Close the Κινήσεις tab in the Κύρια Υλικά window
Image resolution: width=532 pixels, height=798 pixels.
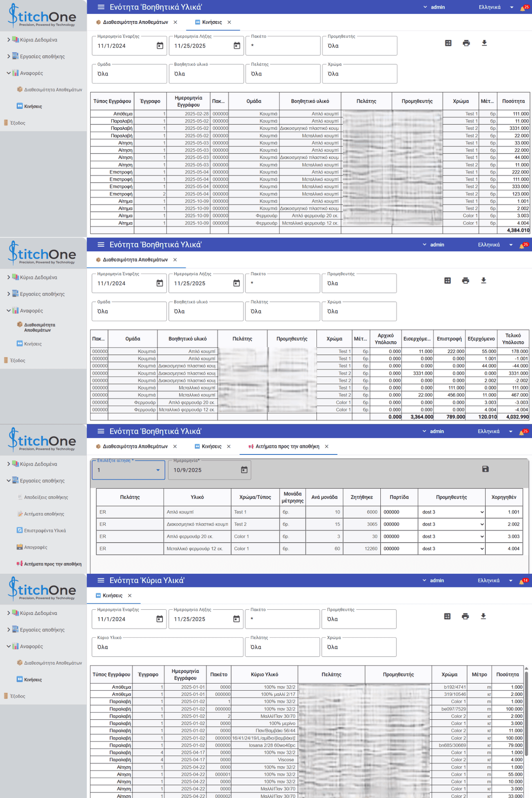coord(130,596)
